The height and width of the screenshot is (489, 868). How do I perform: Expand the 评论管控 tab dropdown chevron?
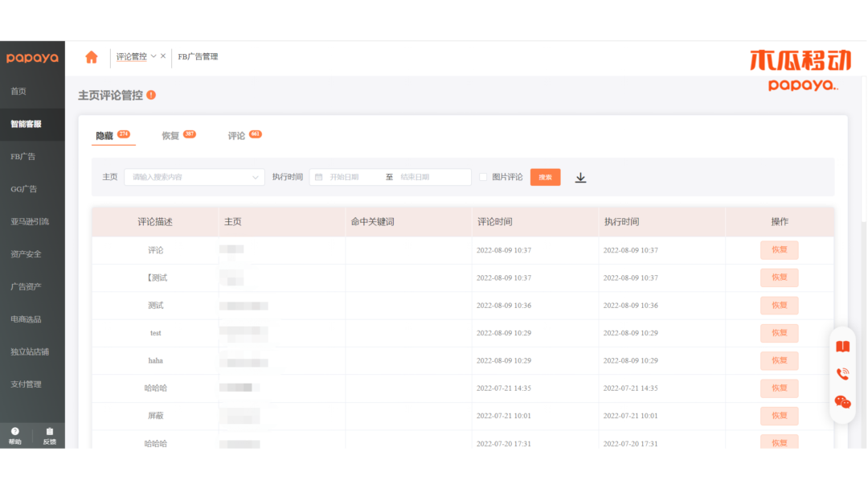154,56
